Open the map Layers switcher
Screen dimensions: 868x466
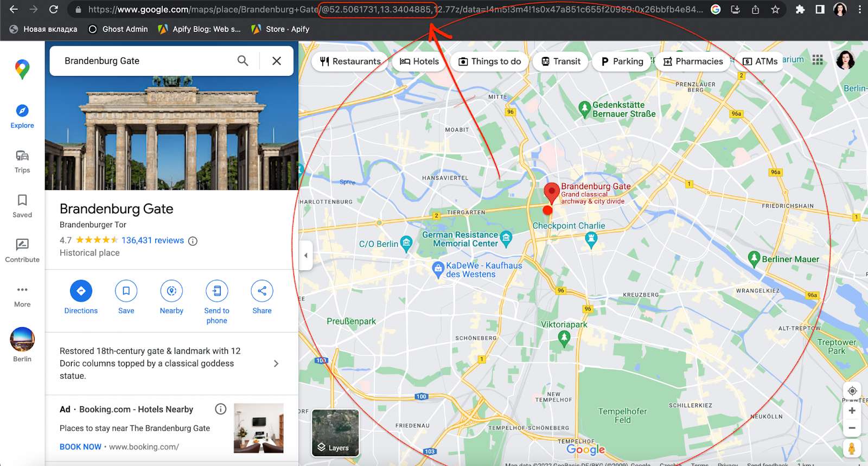(x=335, y=433)
